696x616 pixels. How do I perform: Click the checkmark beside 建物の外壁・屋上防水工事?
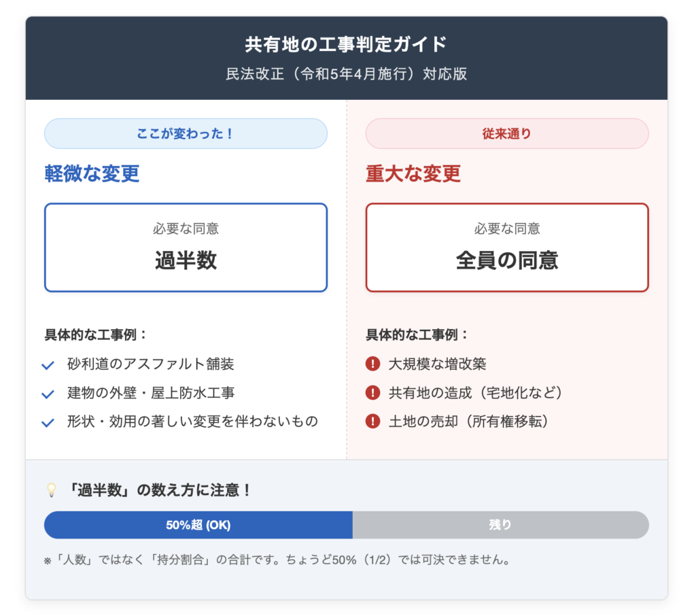click(48, 394)
